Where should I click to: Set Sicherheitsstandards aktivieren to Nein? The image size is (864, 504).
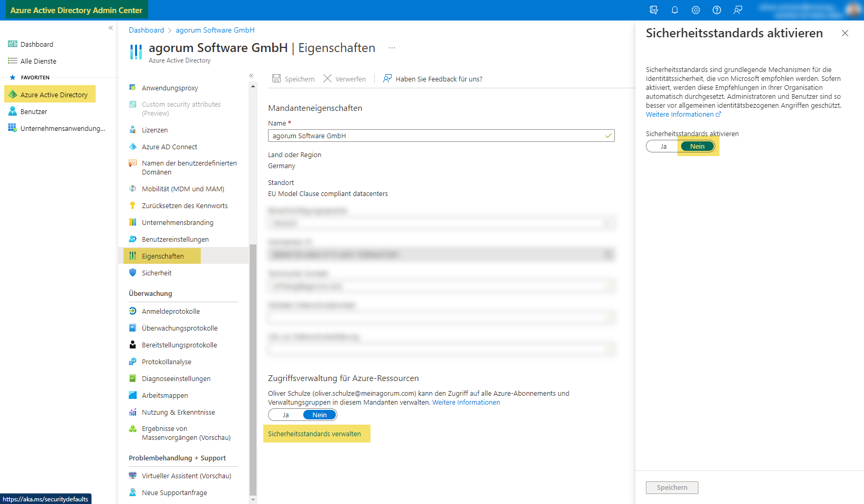[697, 146]
